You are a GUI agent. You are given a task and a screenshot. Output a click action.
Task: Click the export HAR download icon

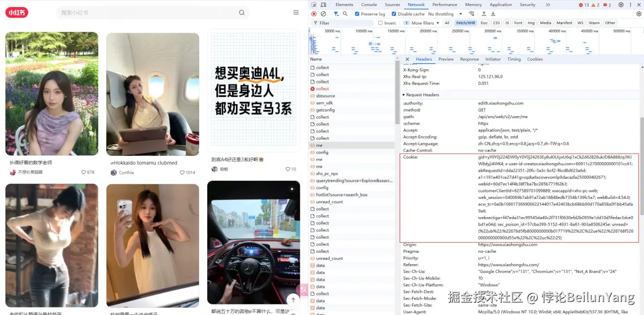(x=494, y=14)
